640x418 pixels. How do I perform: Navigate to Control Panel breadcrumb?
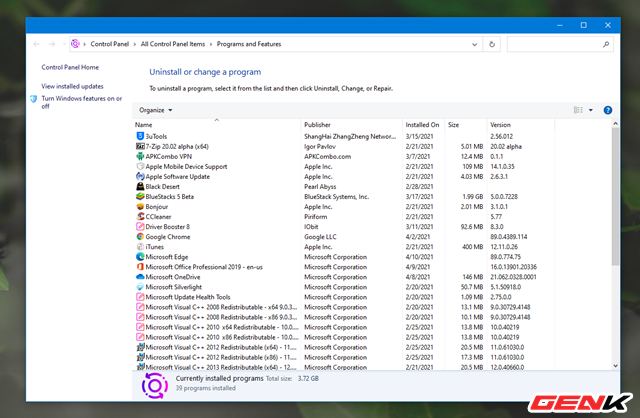(109, 44)
